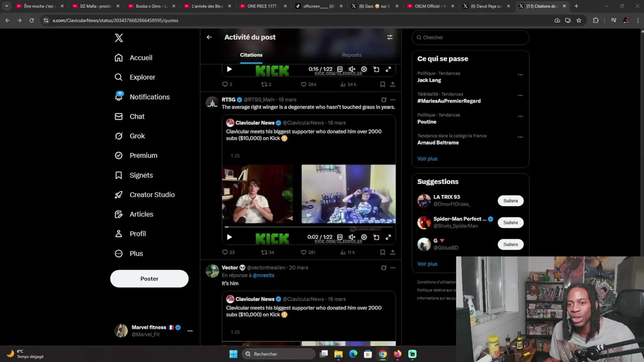644x362 pixels.
Task: Unmute the top video at 0:16
Action: click(x=352, y=69)
